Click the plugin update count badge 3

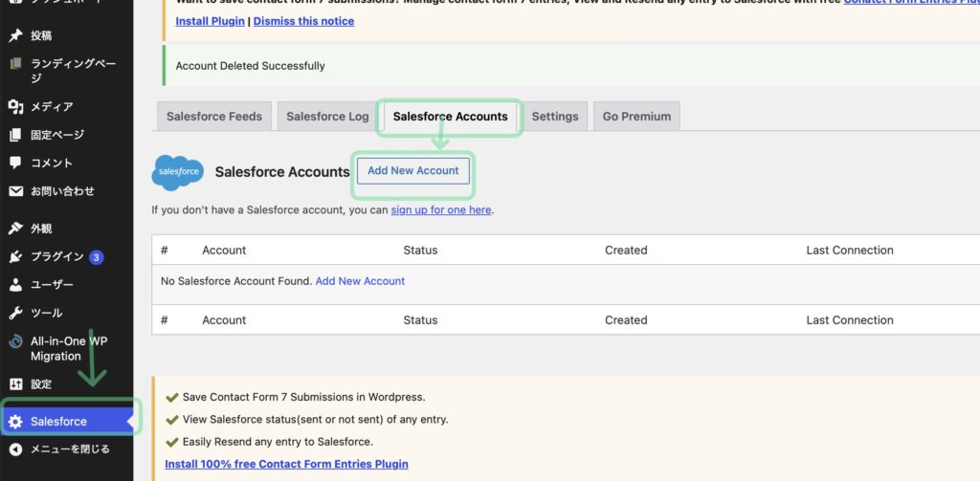coord(97,256)
